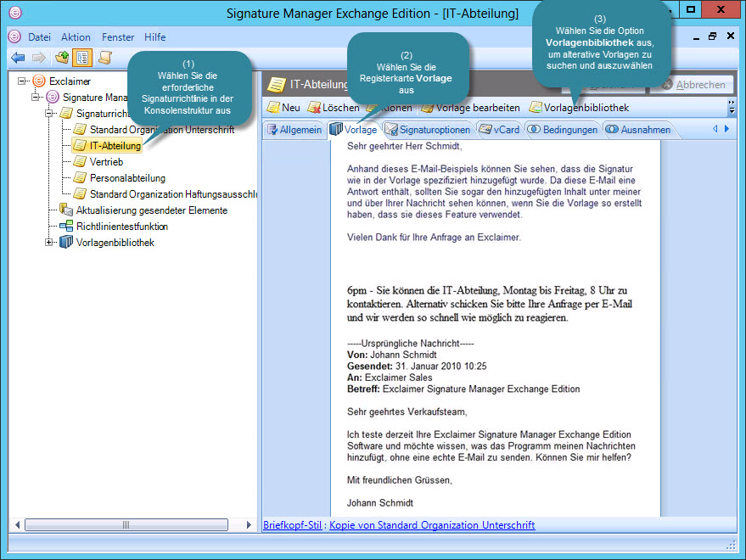This screenshot has width=746, height=560.
Task: Click the Signaturrichtlinien folder icon
Action: pos(66,113)
